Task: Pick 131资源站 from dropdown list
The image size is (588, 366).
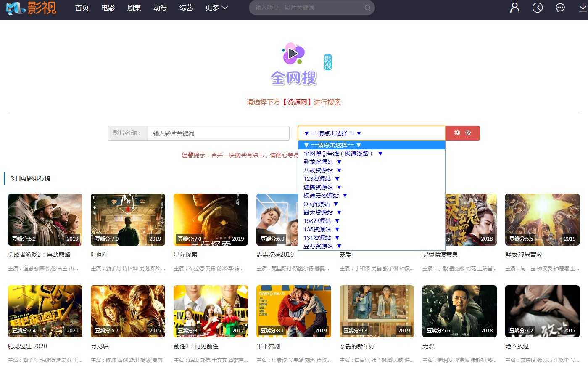Action: click(x=372, y=238)
